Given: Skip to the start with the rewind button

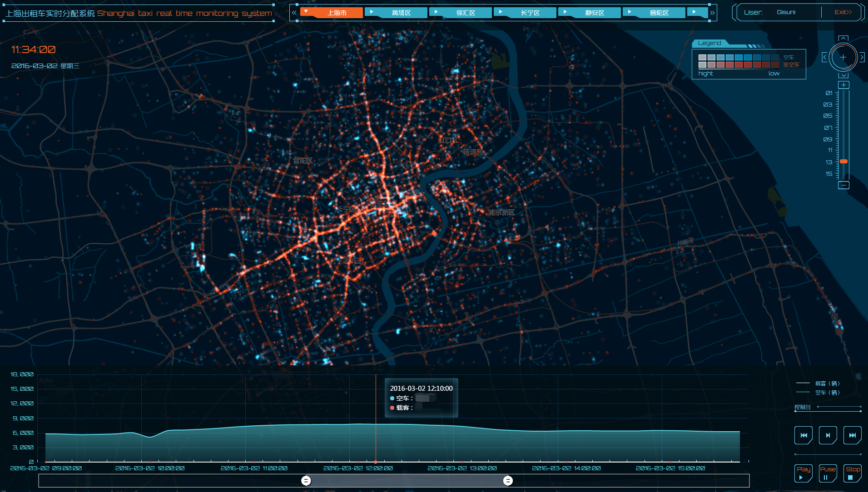Looking at the screenshot, I should (804, 435).
